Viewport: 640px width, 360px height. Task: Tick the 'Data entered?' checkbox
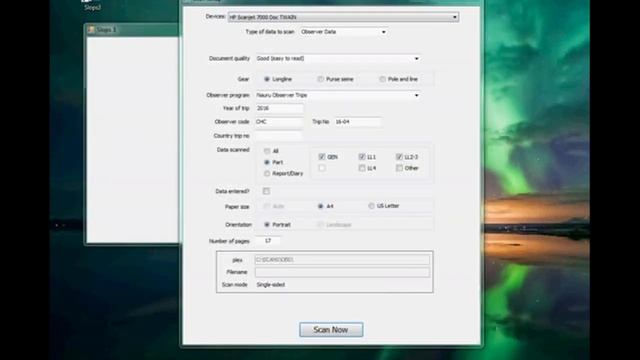(x=266, y=191)
